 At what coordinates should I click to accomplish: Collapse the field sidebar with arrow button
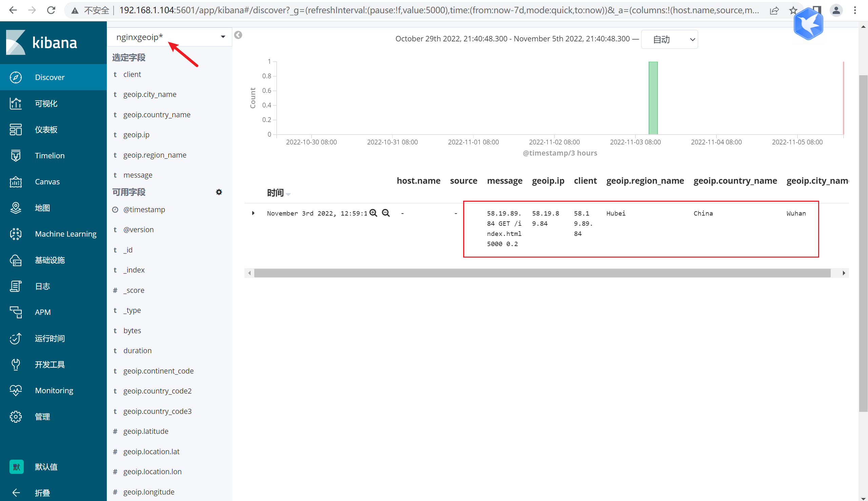238,35
